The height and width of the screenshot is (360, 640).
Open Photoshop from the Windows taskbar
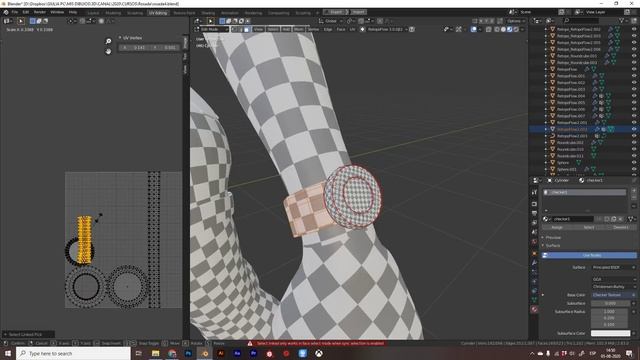(188, 353)
